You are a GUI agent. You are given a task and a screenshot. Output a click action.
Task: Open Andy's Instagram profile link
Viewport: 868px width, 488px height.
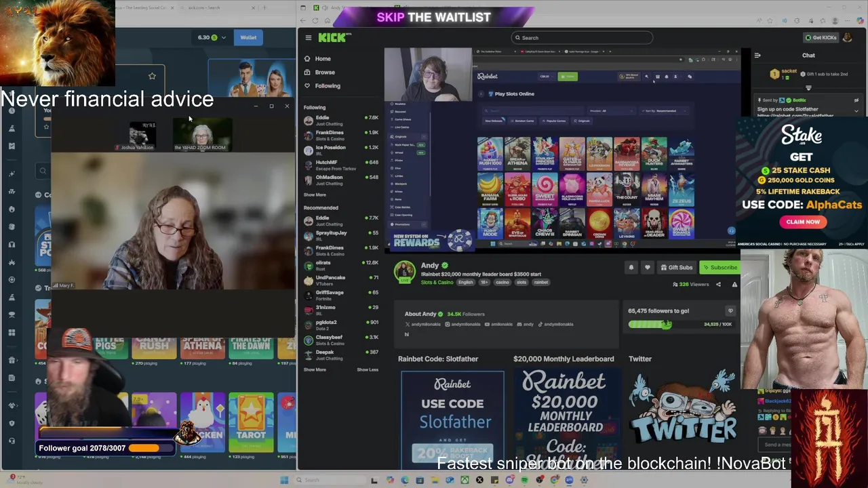coord(463,325)
